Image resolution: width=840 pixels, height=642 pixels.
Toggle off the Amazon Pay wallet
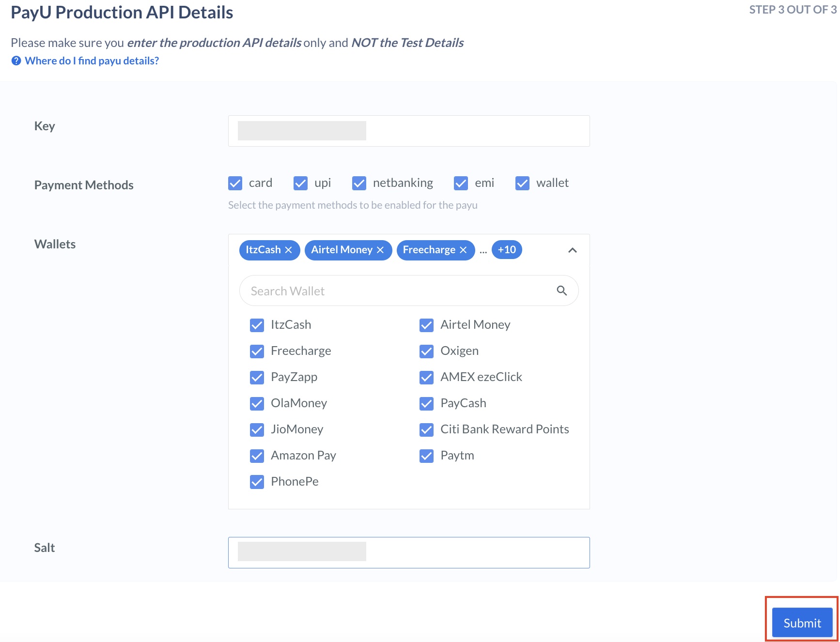[x=257, y=456]
